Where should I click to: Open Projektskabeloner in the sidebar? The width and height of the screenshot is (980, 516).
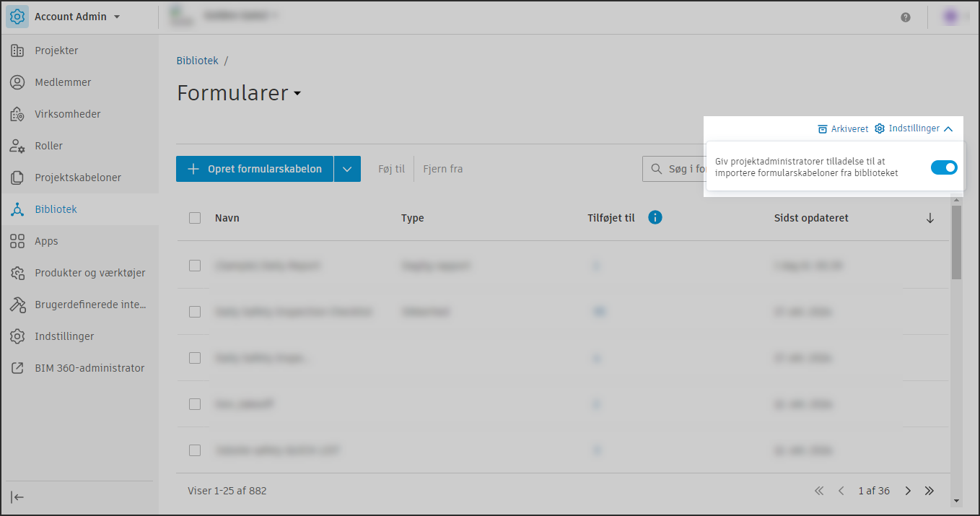[79, 178]
